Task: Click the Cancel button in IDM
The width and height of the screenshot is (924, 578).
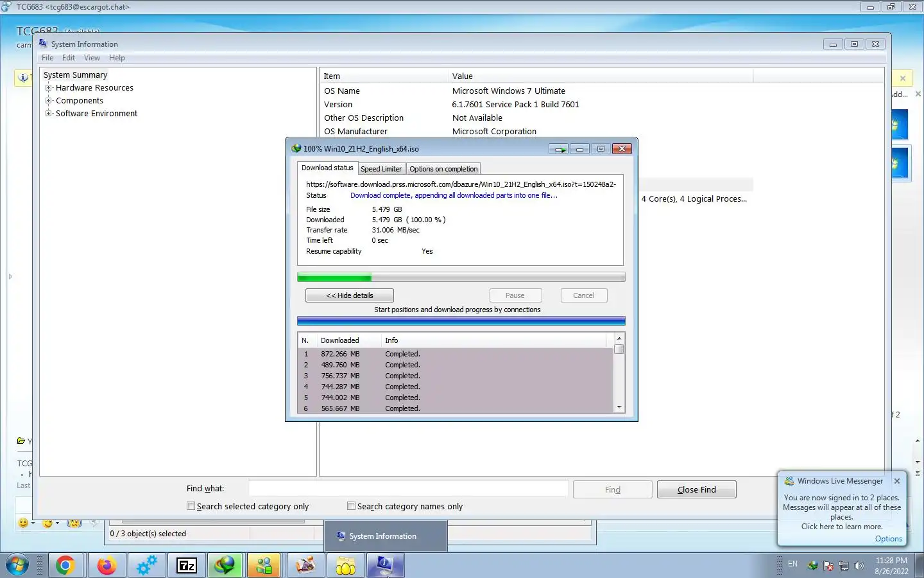Action: tap(583, 295)
